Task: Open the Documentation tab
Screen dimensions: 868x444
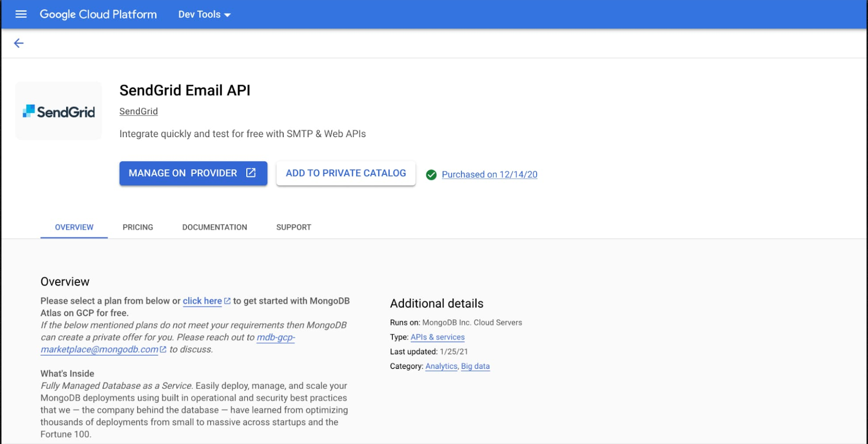Action: coord(215,227)
